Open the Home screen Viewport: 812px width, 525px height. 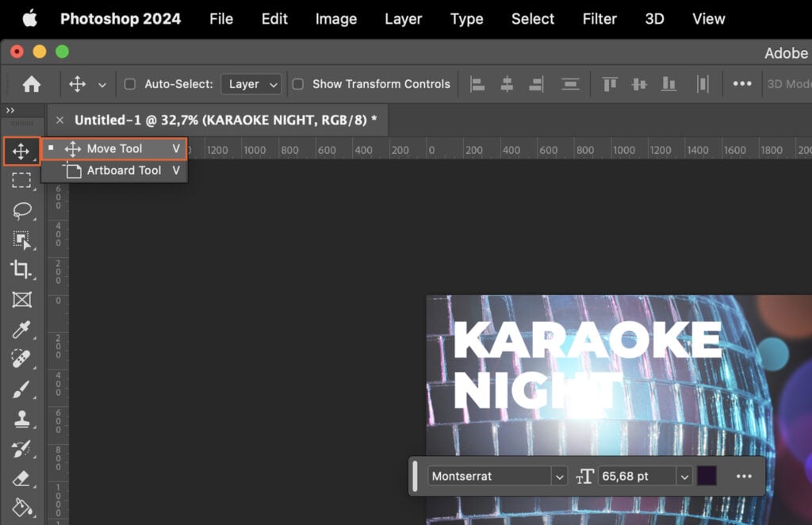pos(31,83)
